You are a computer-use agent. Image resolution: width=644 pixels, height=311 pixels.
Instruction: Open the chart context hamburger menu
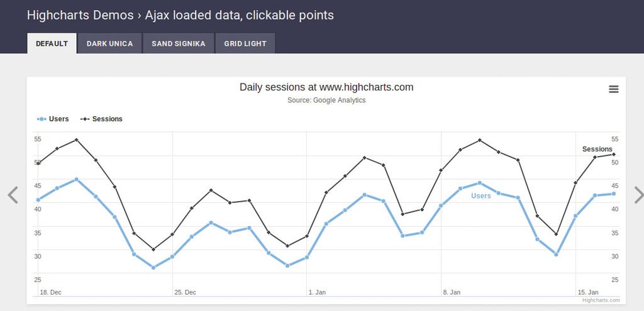coord(614,89)
